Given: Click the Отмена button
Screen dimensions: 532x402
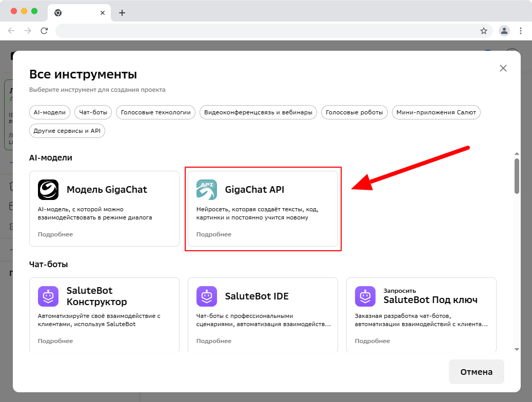Looking at the screenshot, I should click(477, 372).
